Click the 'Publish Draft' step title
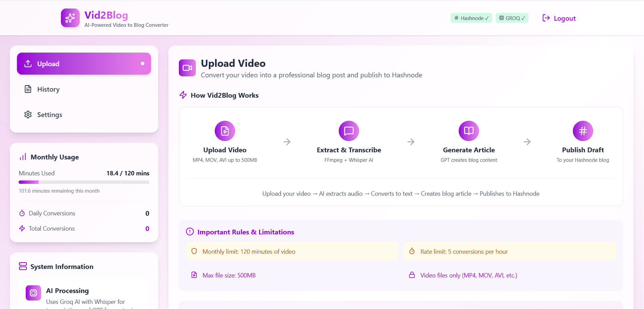Image resolution: width=644 pixels, height=309 pixels. click(583, 150)
